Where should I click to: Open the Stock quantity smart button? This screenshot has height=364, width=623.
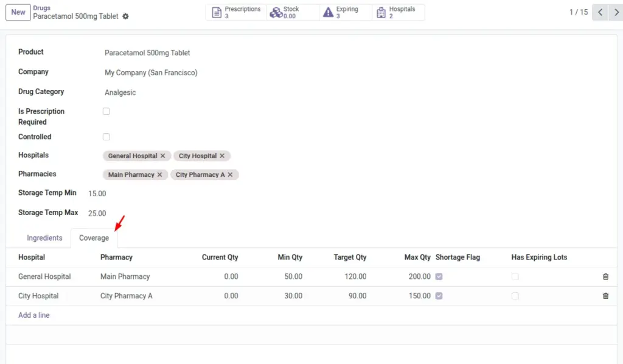(293, 12)
